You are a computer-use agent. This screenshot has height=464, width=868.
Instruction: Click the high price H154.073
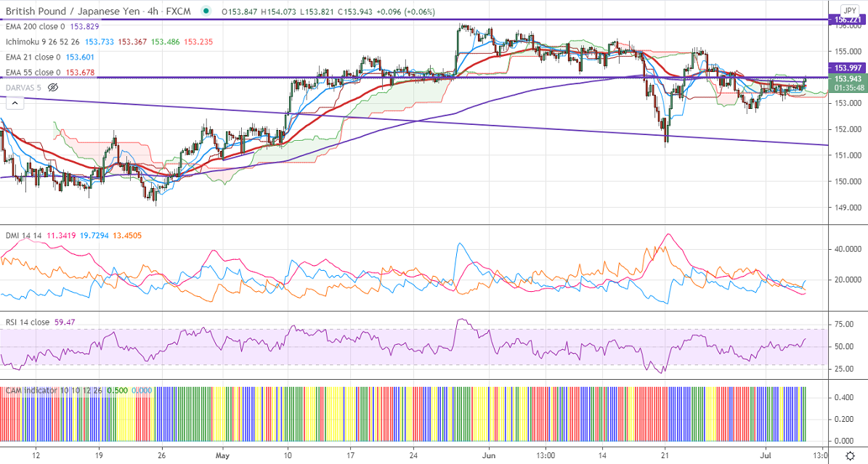tap(279, 12)
